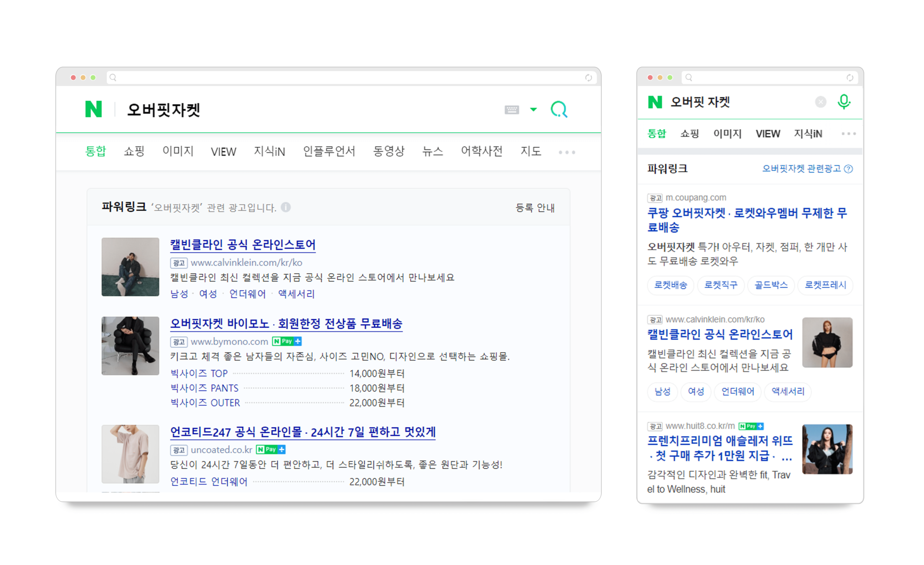
Task: Click 빅사이즈 TOP price link
Action: (x=199, y=373)
